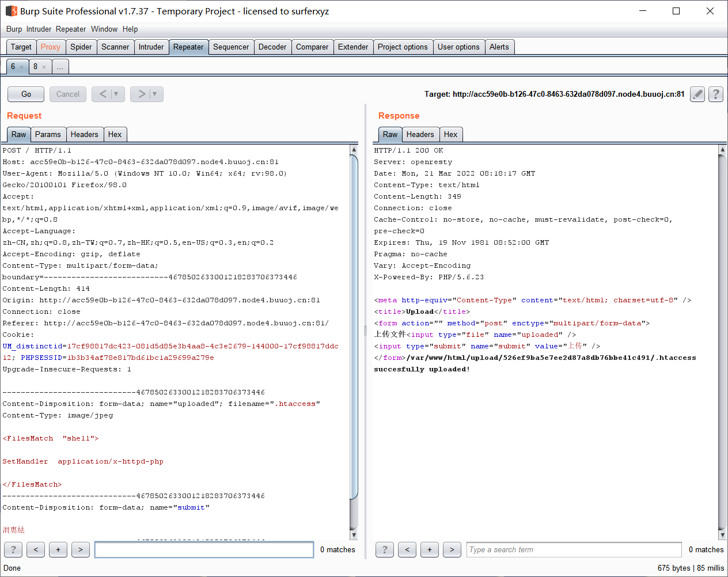Select the Response Headers tab
728x577 pixels.
tap(420, 135)
